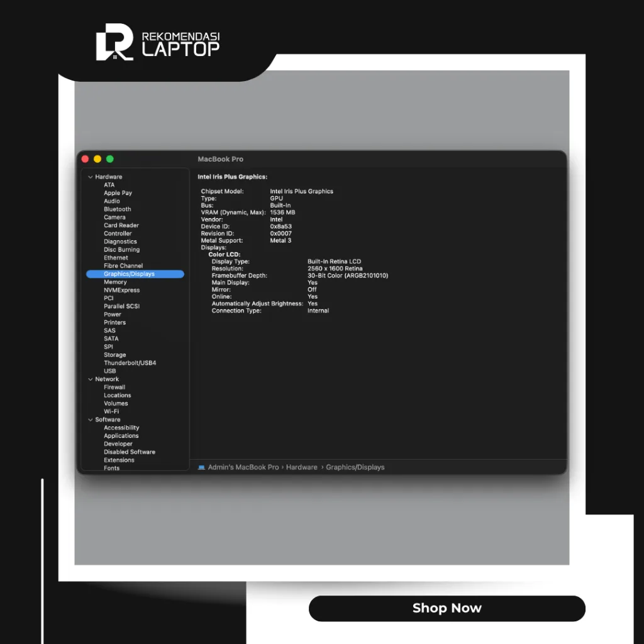Collapse the Hardware section
The image size is (644, 644).
91,177
